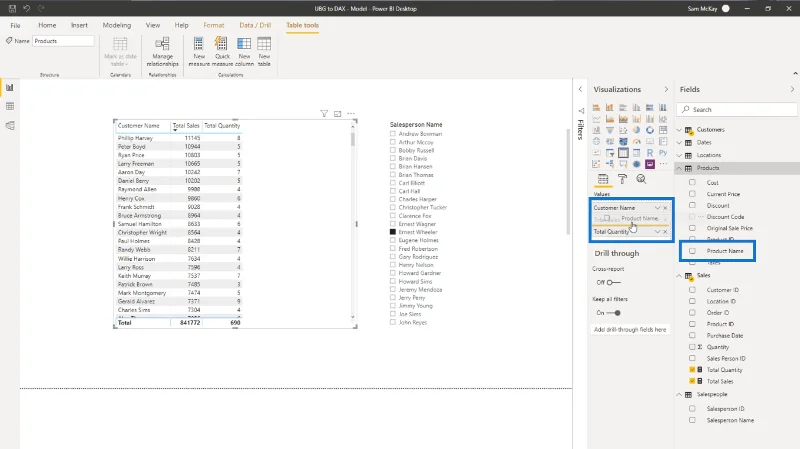Switch to Data view in left sidebar
Screen dimensions: 800x449
pos(10,106)
